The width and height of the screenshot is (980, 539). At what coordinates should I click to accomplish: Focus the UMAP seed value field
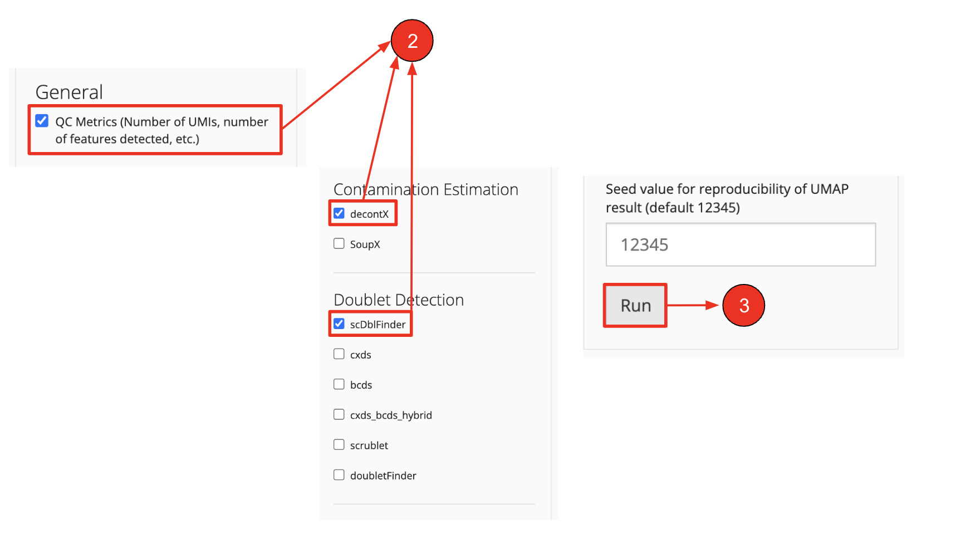click(741, 244)
